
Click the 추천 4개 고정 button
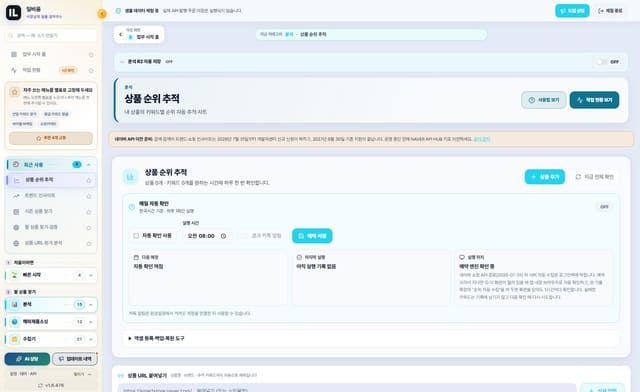point(51,138)
